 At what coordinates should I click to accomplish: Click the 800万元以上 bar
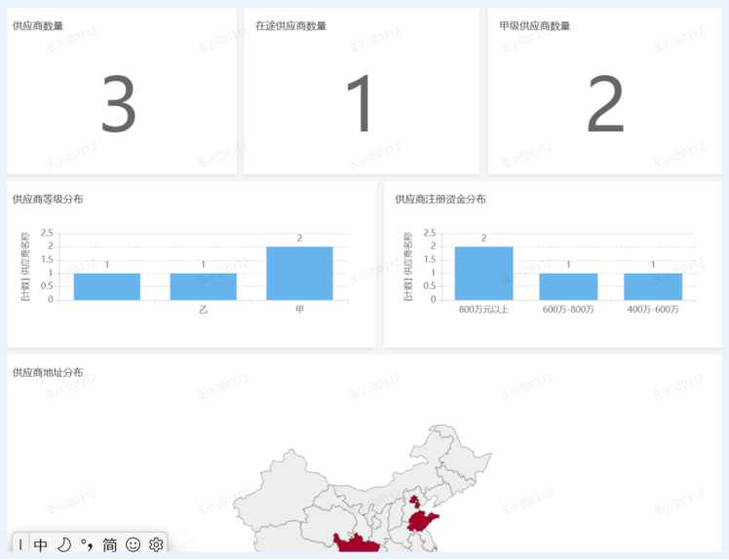pyautogui.click(x=483, y=274)
